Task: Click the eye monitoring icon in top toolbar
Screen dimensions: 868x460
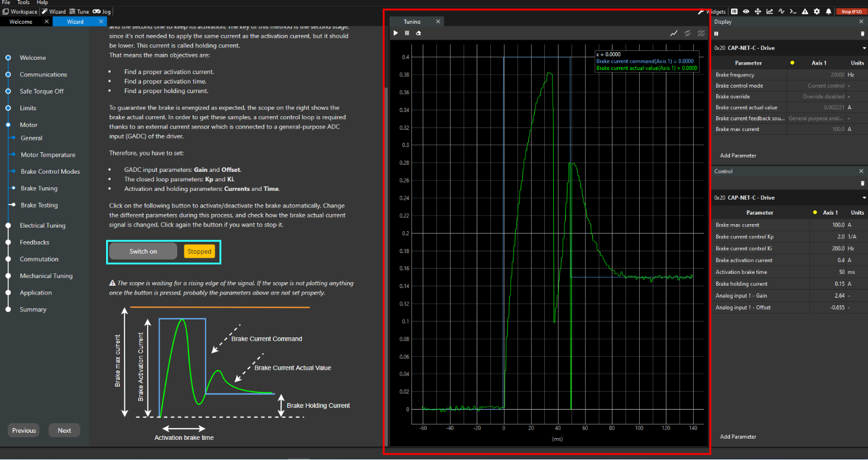Action: [746, 11]
